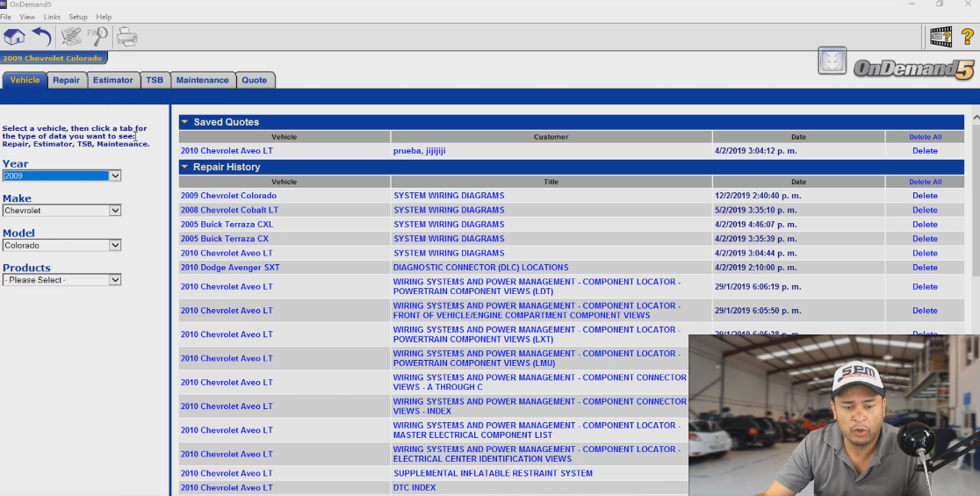
Task: Click the double down-arrow download icon
Action: [x=832, y=61]
